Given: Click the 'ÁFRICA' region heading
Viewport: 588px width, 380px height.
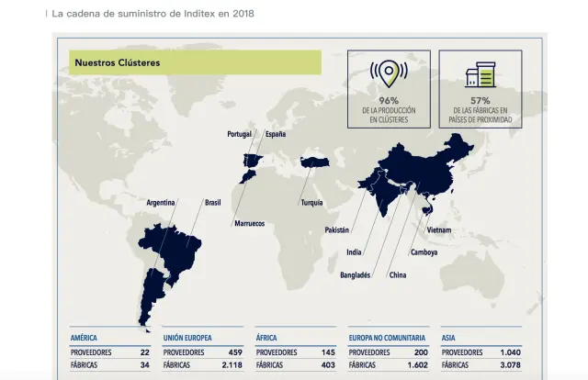Looking at the screenshot, I should click(266, 338).
